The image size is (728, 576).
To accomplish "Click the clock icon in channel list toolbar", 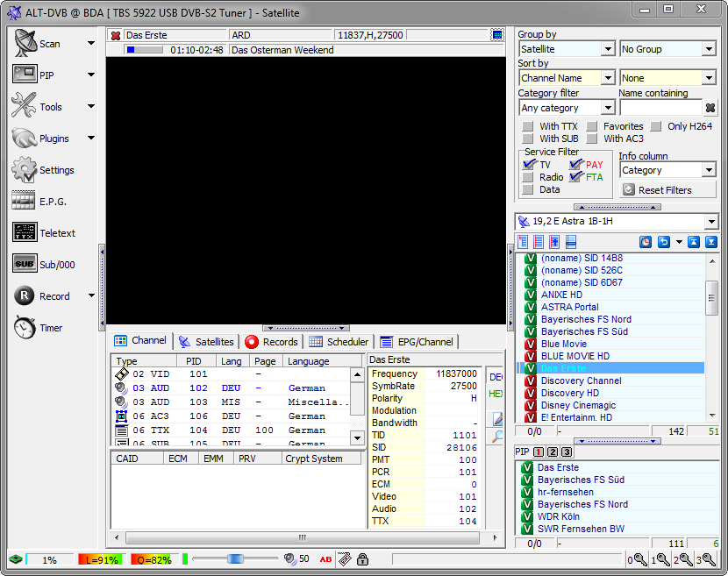I will [x=646, y=242].
